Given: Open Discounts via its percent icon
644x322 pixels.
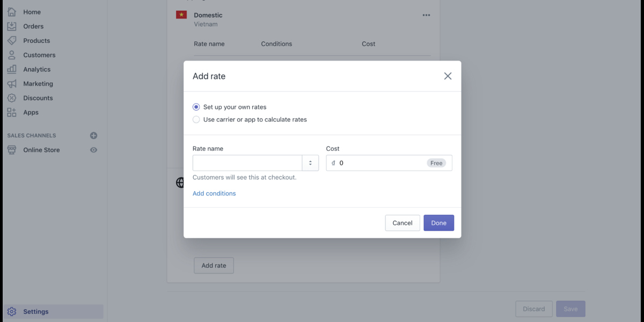Looking at the screenshot, I should coord(12,98).
